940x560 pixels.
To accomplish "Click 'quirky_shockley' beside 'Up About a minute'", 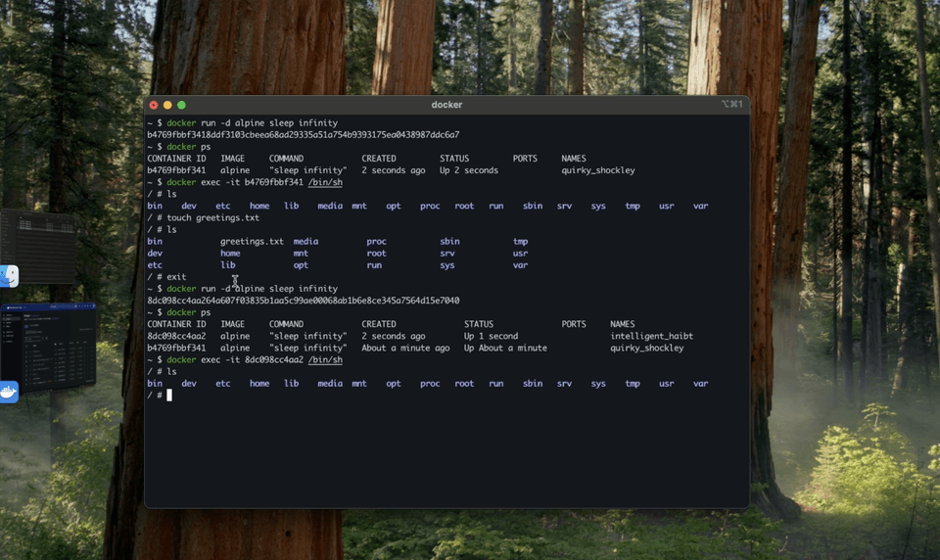I will click(x=647, y=348).
